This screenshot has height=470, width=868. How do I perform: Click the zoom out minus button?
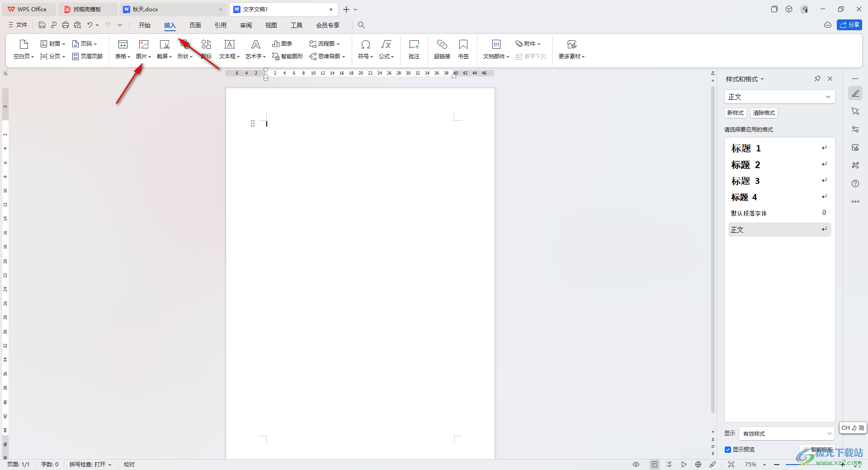777,465
